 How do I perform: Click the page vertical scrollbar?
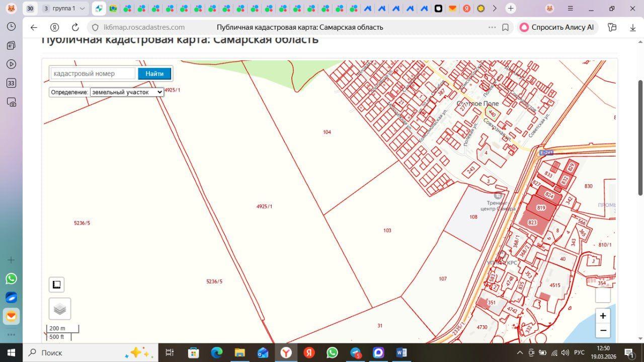point(640,137)
